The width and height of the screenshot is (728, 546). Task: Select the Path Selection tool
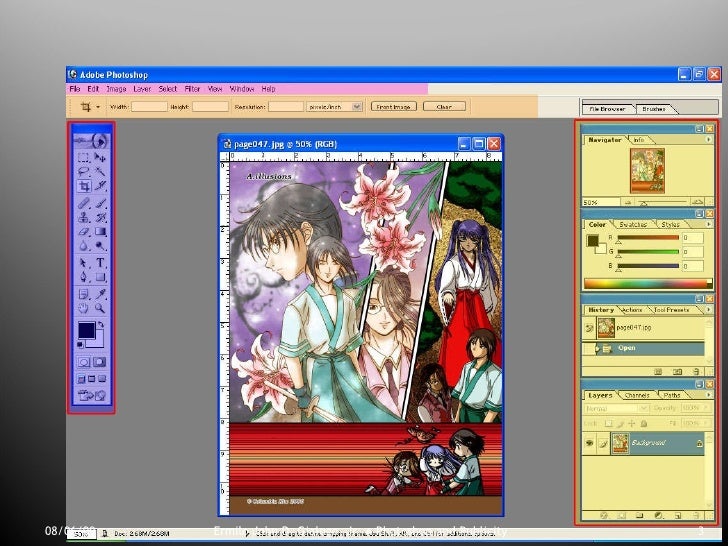pos(84,263)
